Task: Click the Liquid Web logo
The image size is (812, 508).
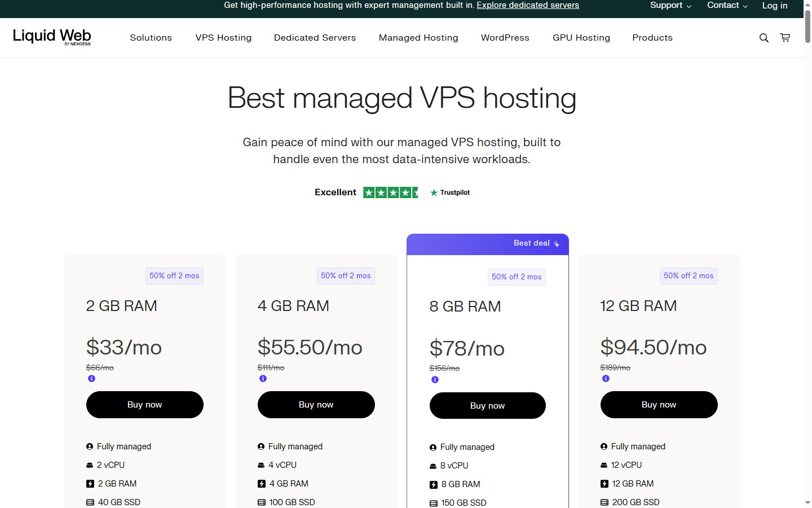Action: (x=52, y=37)
